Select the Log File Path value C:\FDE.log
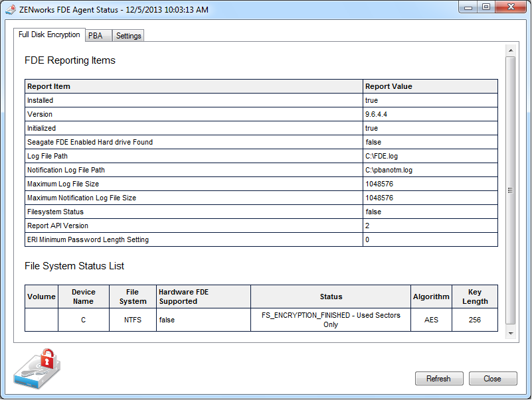 point(381,156)
